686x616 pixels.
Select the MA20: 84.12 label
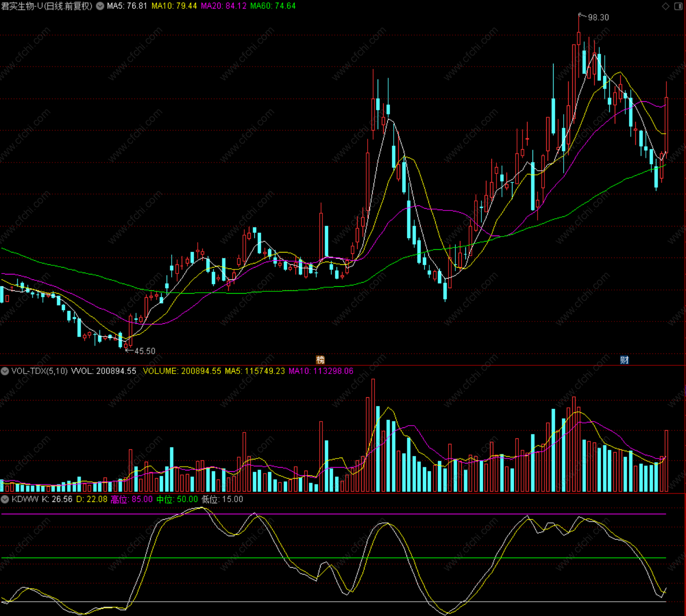(224, 6)
